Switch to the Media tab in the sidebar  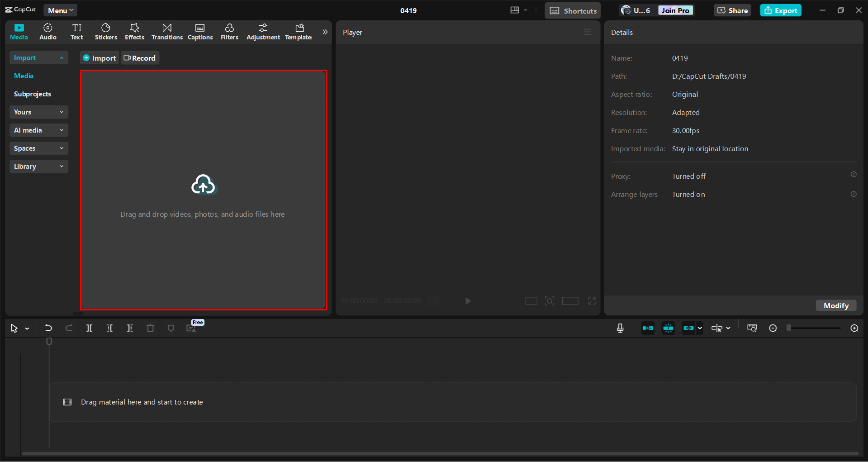[x=24, y=76]
